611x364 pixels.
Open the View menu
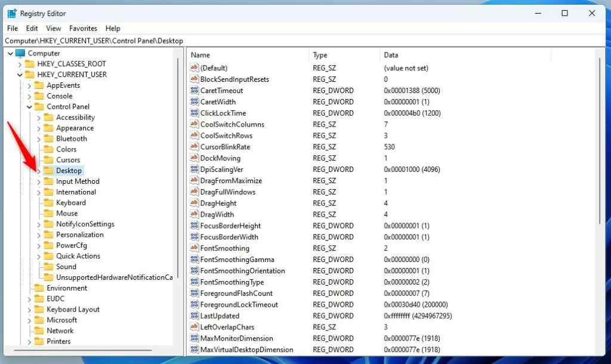point(53,28)
